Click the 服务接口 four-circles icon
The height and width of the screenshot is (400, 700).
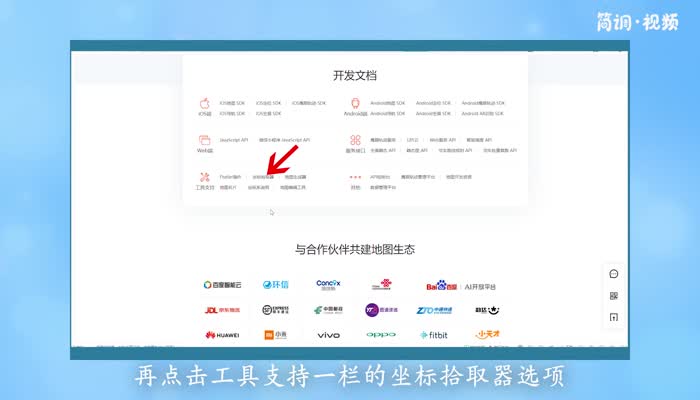[x=355, y=141]
